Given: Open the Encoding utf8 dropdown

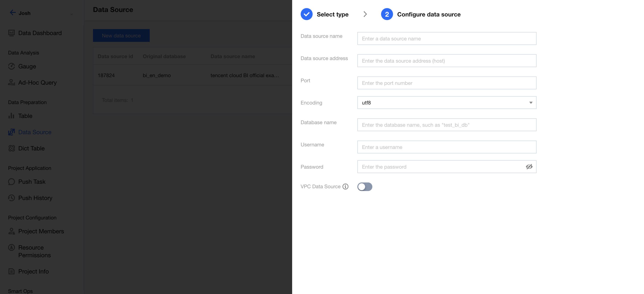Looking at the screenshot, I should (447, 103).
